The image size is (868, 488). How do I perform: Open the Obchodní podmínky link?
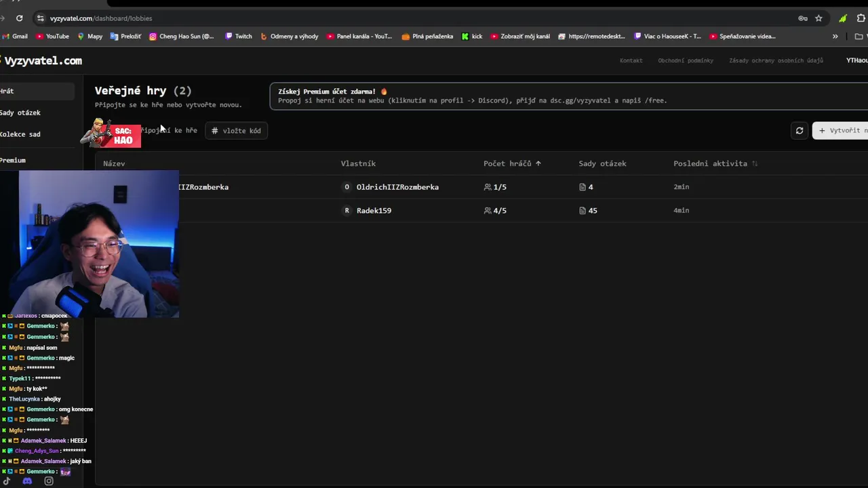click(686, 60)
